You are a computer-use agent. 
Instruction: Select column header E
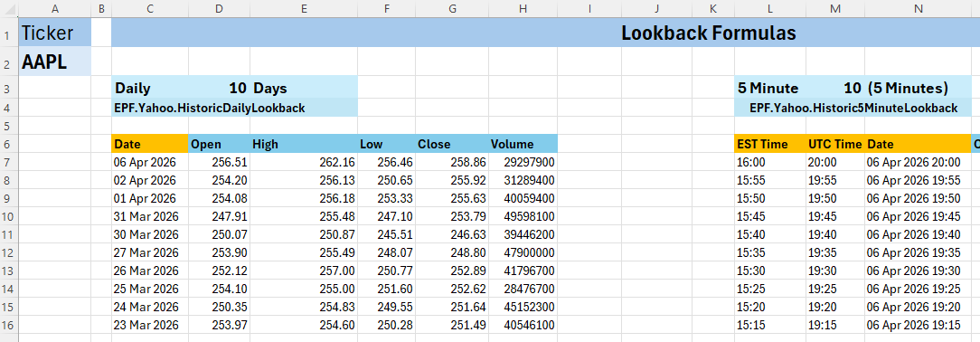pyautogui.click(x=304, y=9)
